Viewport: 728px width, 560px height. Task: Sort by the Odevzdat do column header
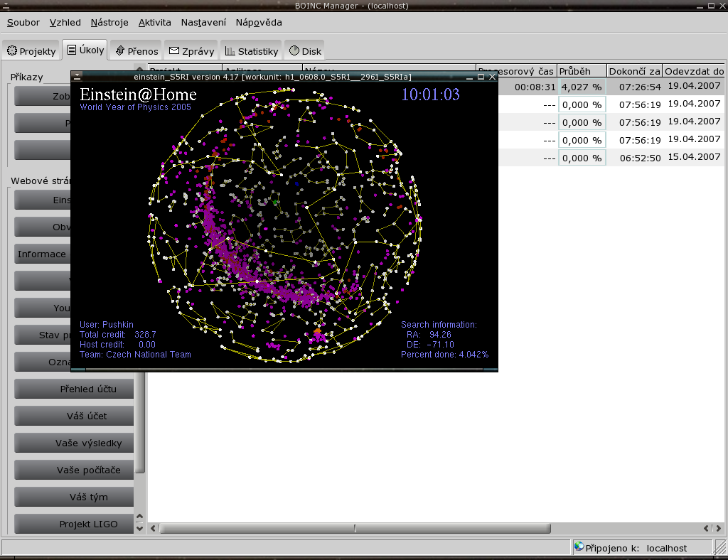pos(694,71)
